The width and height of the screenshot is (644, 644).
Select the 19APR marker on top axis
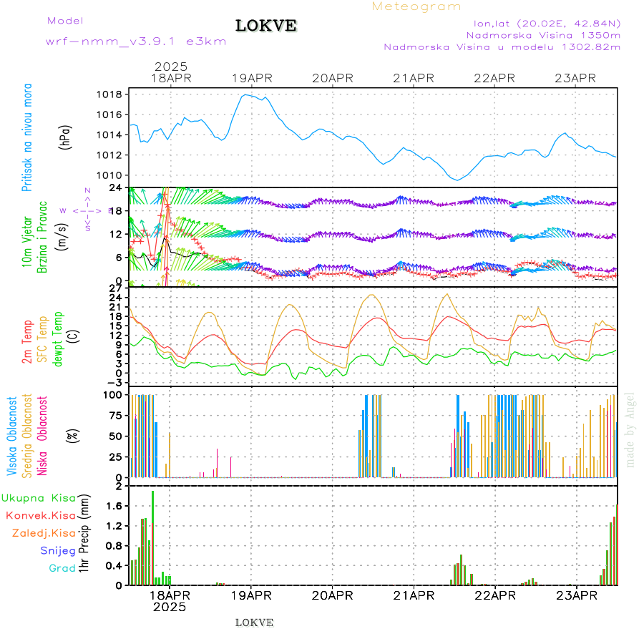(251, 78)
